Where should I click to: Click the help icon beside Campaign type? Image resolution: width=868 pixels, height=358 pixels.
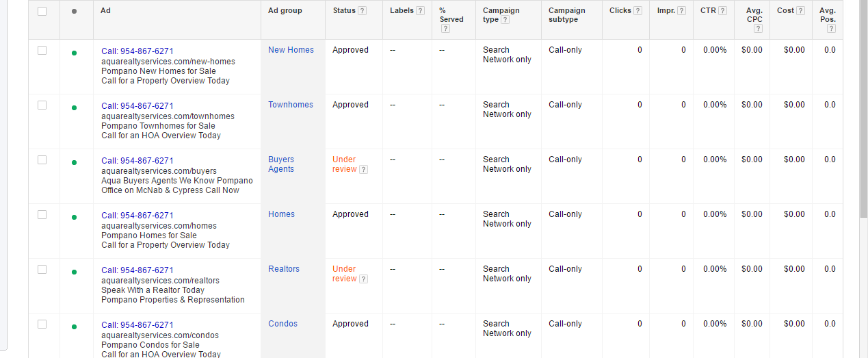point(505,20)
